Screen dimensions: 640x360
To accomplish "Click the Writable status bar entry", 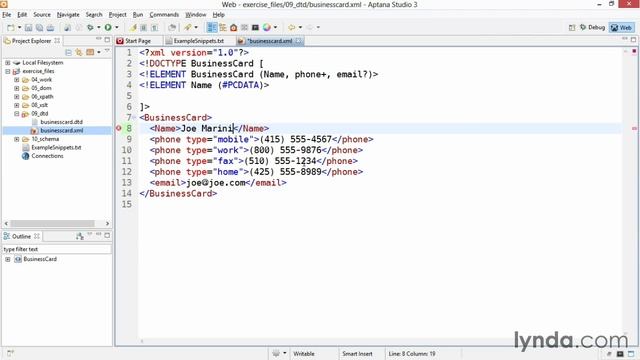I will [304, 354].
